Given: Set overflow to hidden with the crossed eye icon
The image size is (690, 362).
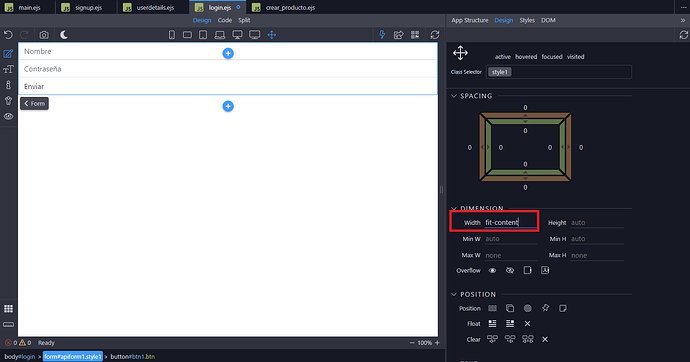Looking at the screenshot, I should click(510, 271).
